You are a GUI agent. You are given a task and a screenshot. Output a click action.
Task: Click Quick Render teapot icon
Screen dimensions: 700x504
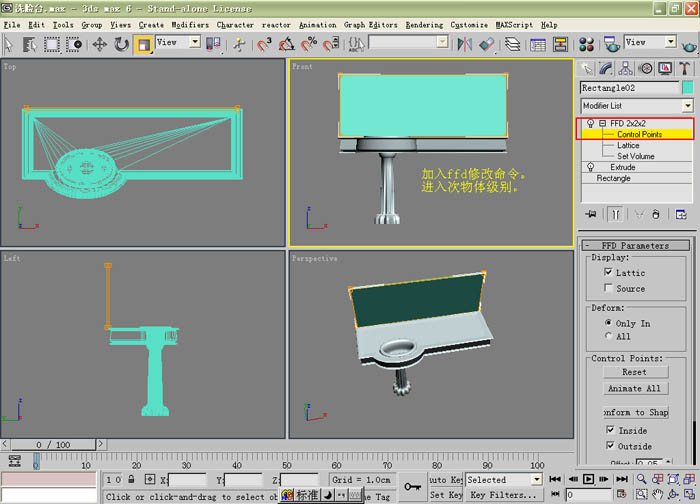[689, 44]
